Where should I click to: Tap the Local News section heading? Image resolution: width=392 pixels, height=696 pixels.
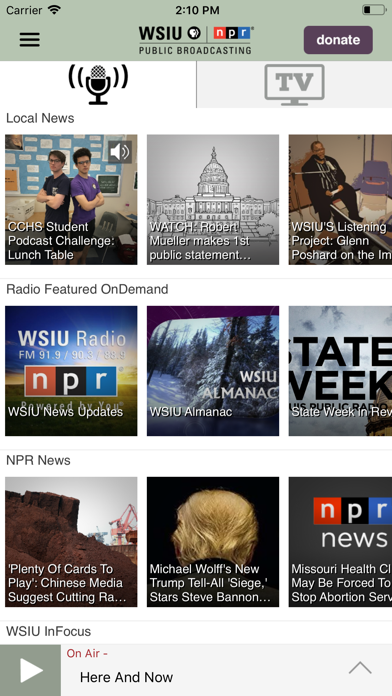[40, 118]
